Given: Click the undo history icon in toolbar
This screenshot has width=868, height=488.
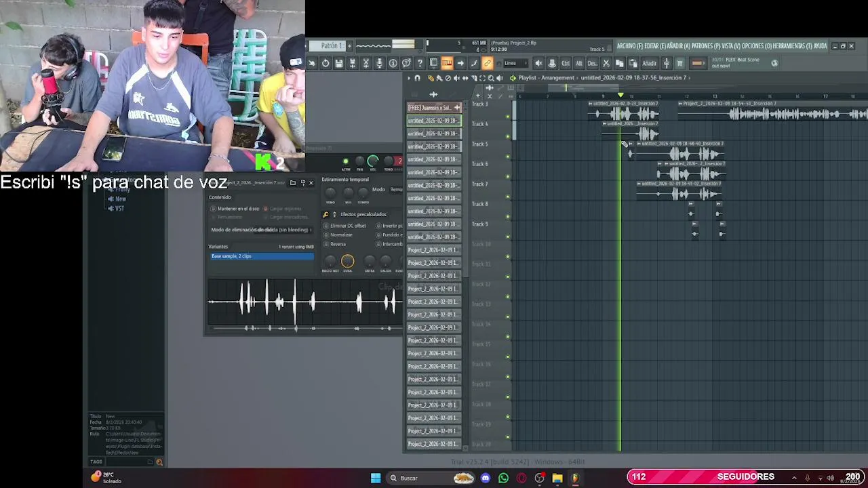Looking at the screenshot, I should [x=325, y=63].
